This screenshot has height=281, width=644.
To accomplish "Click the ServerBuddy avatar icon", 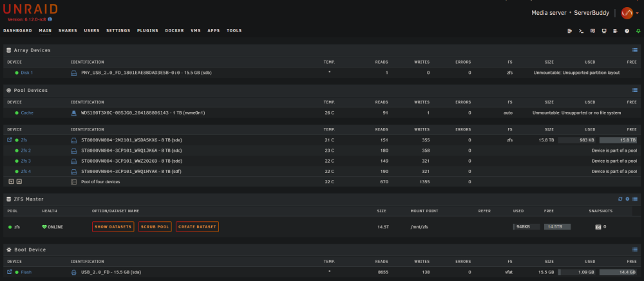I will tap(627, 13).
